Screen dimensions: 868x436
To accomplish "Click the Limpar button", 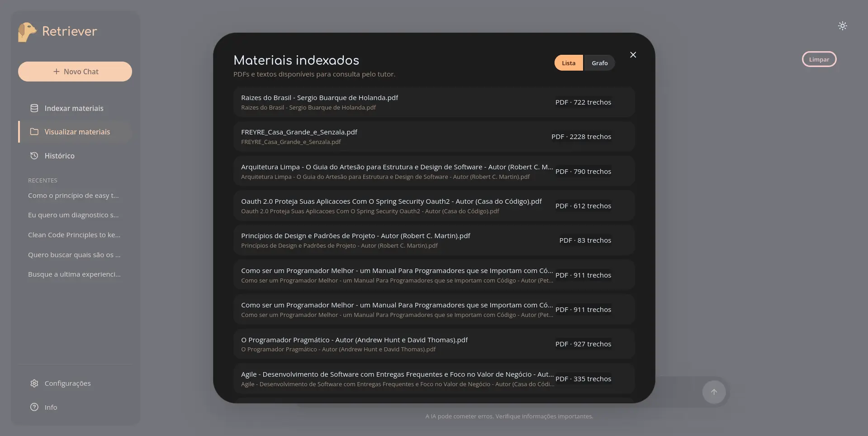I will click(x=819, y=59).
